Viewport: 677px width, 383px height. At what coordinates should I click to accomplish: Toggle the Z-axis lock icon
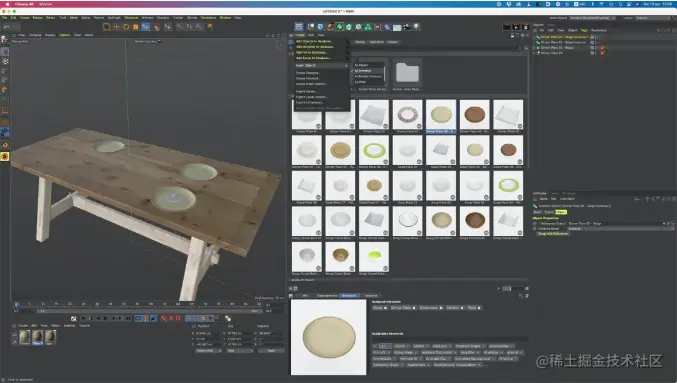[199, 27]
